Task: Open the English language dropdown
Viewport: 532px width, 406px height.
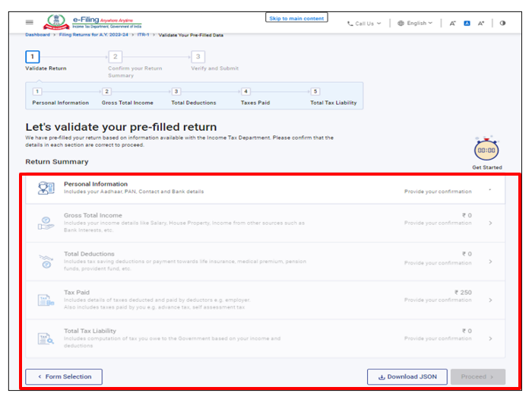Action: tap(415, 24)
